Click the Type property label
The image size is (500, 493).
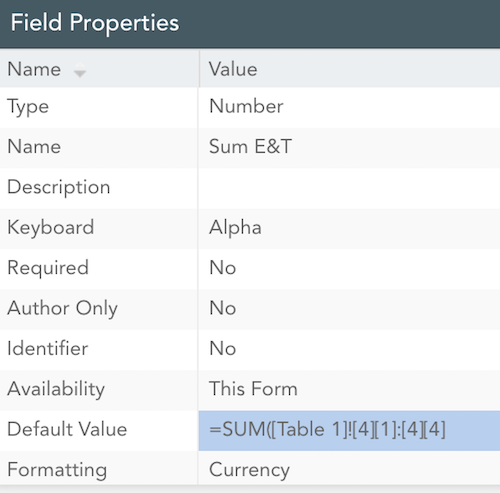[x=28, y=107]
